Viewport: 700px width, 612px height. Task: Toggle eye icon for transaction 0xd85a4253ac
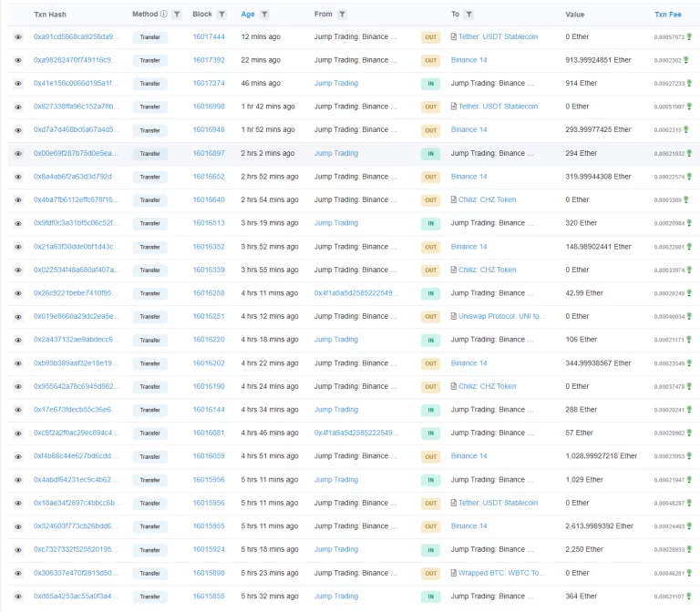(x=17, y=596)
